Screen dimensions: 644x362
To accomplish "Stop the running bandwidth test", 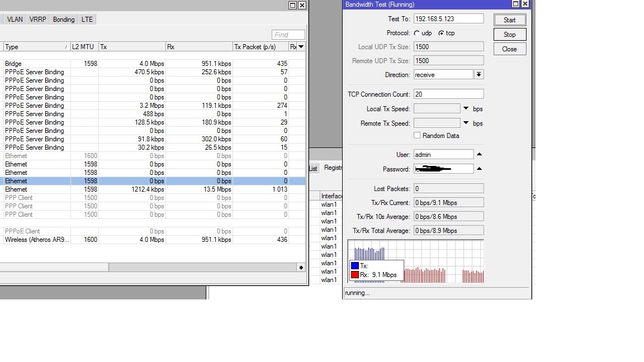I will 510,35.
